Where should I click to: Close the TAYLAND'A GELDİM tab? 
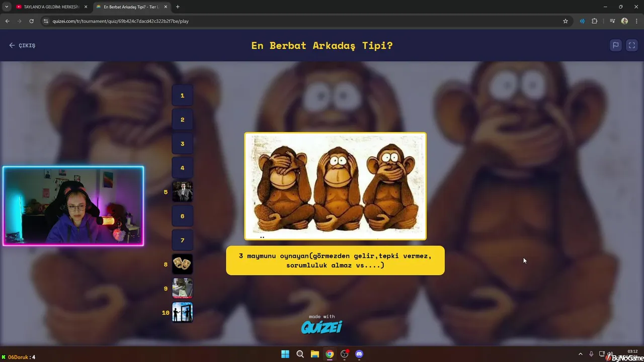click(x=86, y=7)
